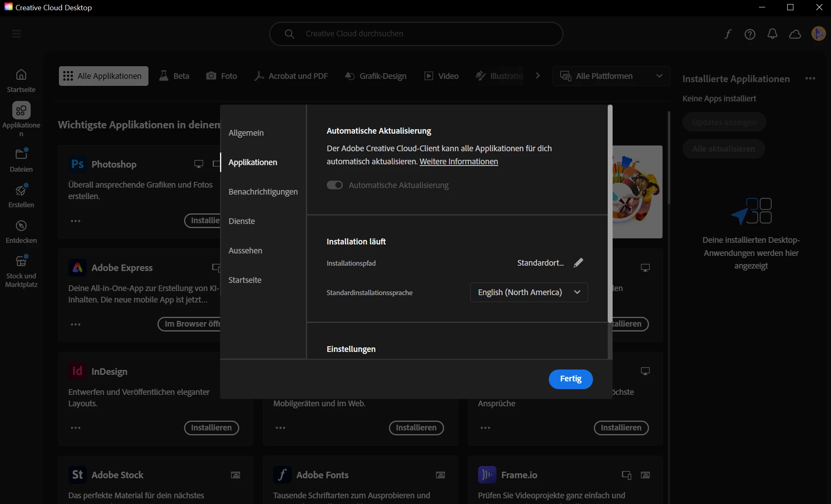Open the notifications bell icon

[772, 34]
